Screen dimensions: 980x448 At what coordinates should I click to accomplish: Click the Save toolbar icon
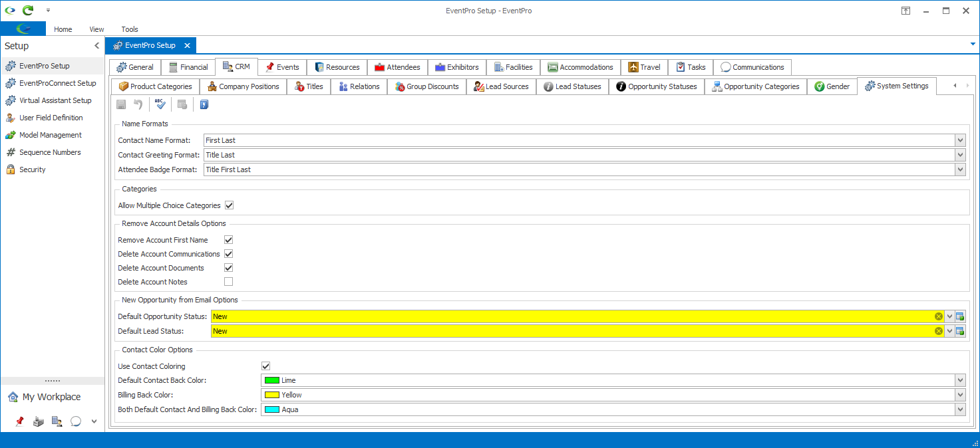point(121,104)
